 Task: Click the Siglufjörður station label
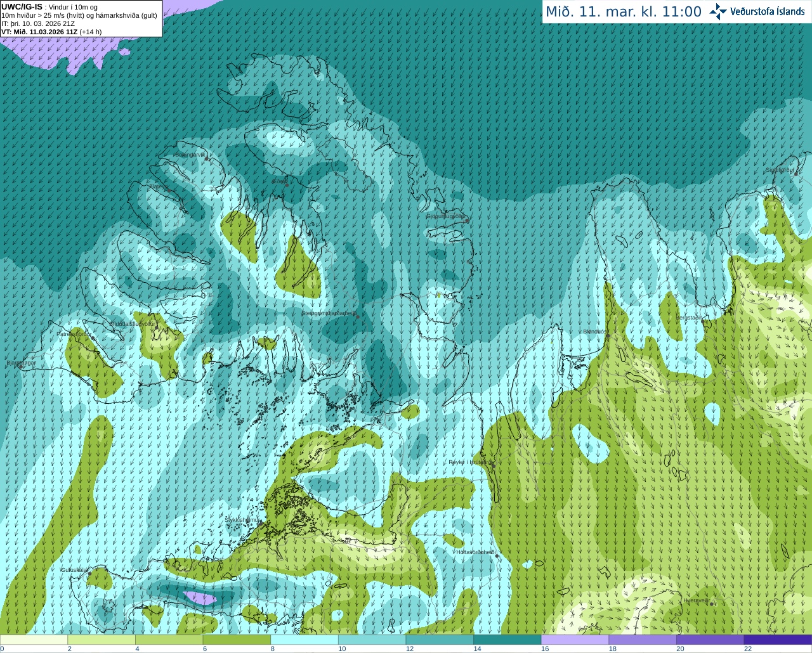(x=780, y=170)
